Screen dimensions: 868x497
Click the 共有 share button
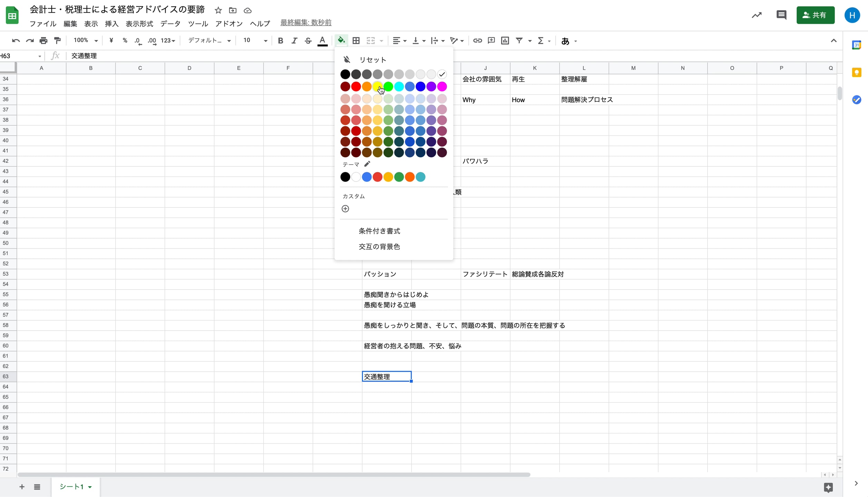(816, 15)
